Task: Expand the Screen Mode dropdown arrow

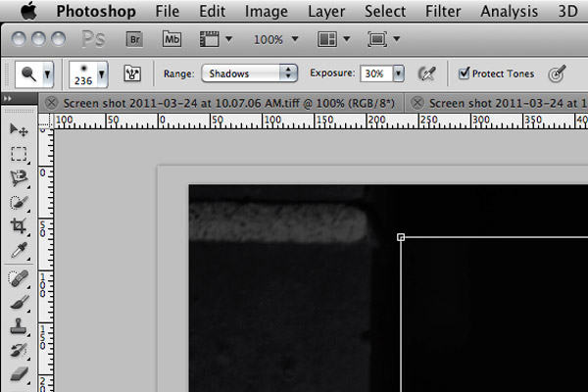Action: tap(397, 38)
